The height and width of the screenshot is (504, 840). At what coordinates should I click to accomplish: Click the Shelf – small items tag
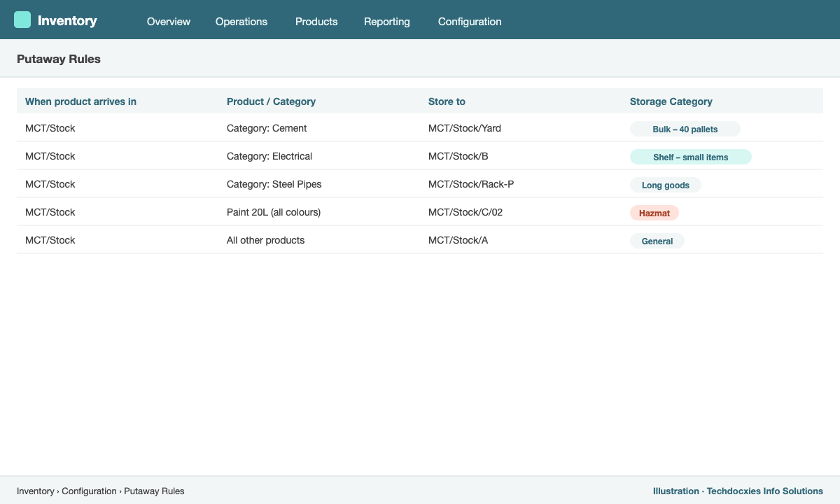tap(691, 157)
